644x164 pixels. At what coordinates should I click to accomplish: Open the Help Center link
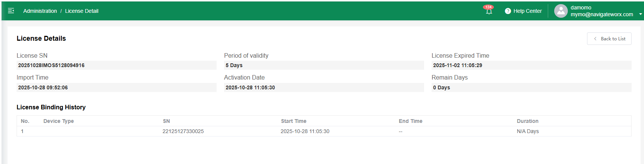coord(527,11)
